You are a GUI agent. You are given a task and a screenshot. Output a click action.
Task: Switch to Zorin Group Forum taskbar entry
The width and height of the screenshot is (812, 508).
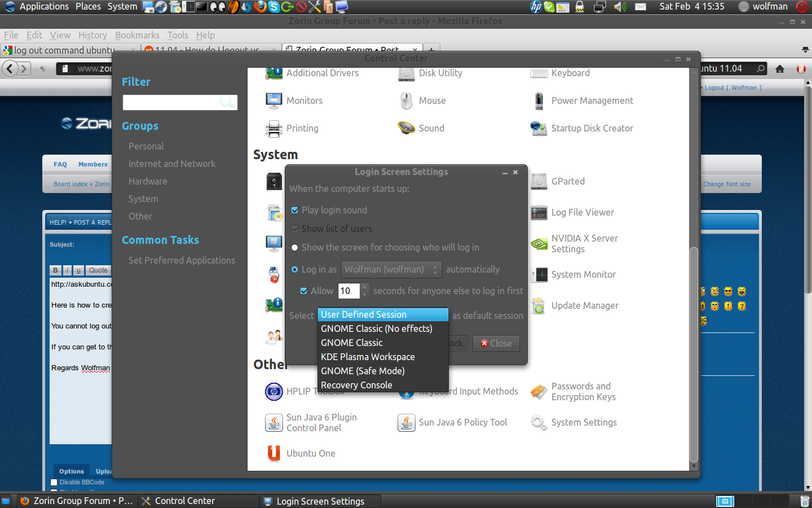(x=77, y=501)
